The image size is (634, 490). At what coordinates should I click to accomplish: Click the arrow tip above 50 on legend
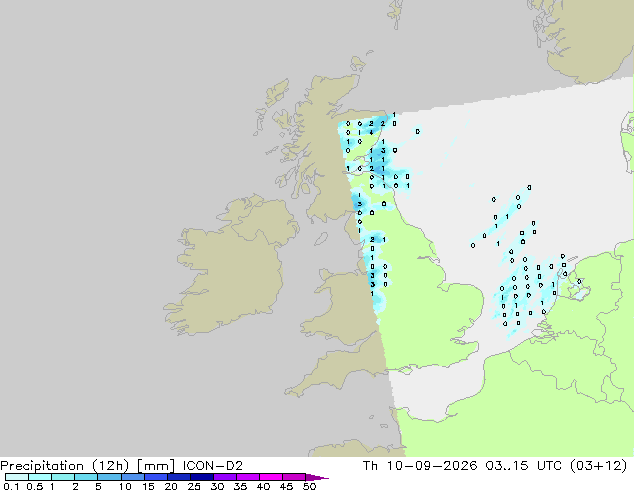[317, 477]
